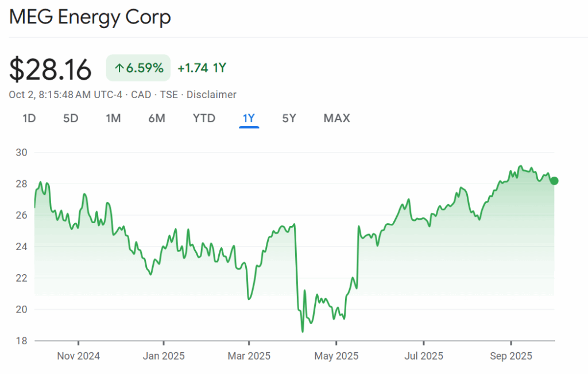This screenshot has height=374, width=588.
Task: Switch chart to YTD view
Action: [204, 118]
